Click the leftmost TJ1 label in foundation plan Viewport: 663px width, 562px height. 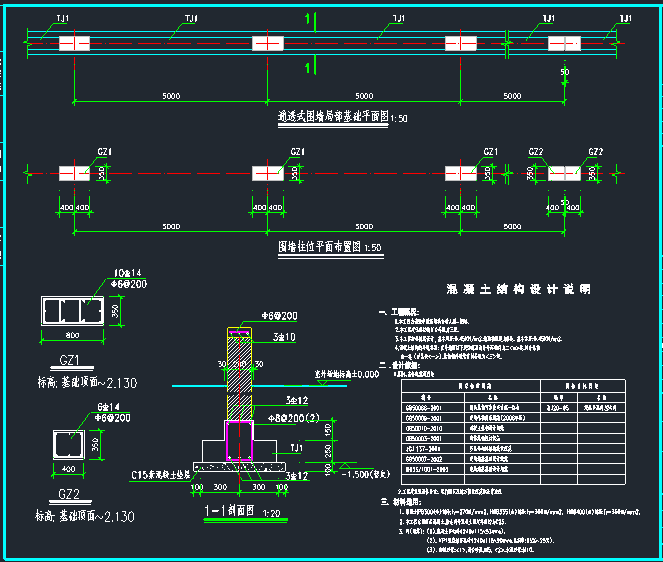(x=63, y=18)
